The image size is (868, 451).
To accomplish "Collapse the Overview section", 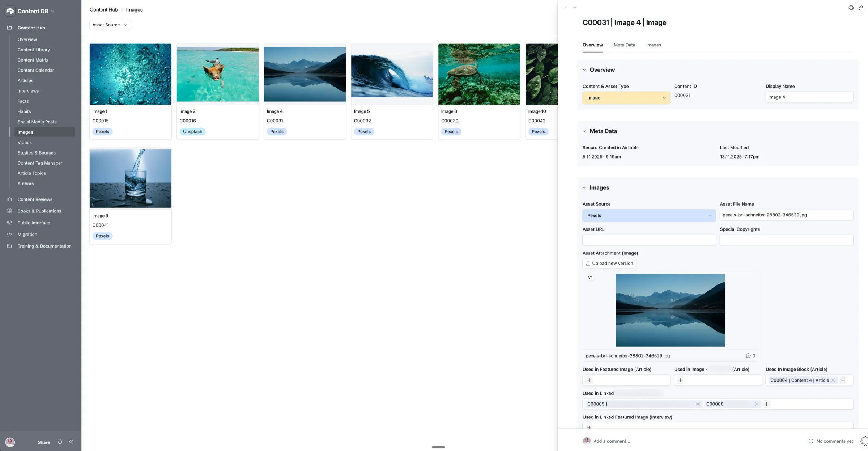I will click(584, 70).
